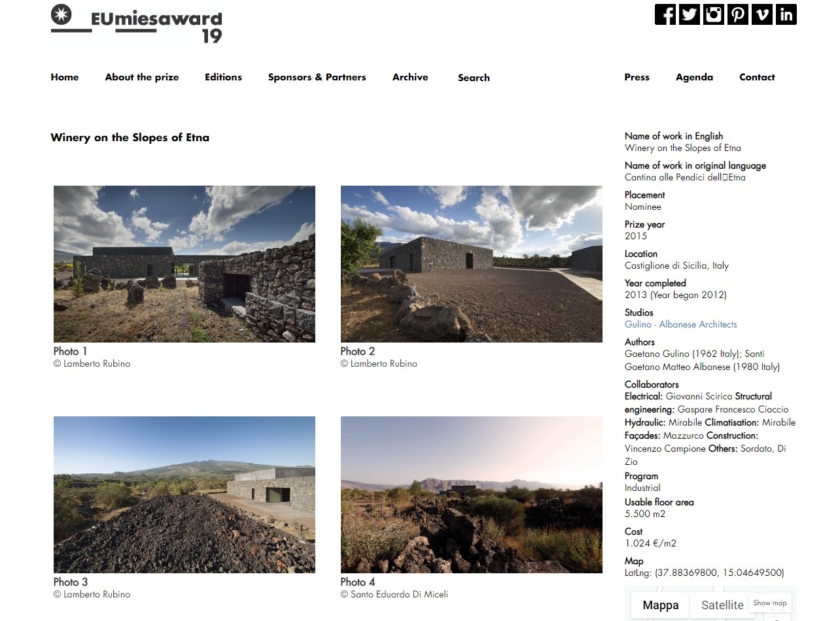Click the EUmiesaward 19 logo
Image resolution: width=840 pixels, height=621 pixels.
[137, 24]
